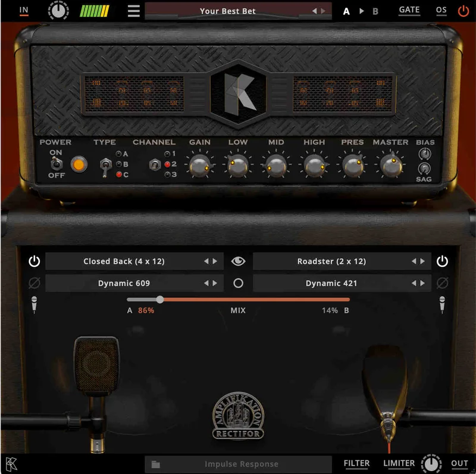476x474 pixels.
Task: Click the HIGH knob
Action: tap(314, 166)
